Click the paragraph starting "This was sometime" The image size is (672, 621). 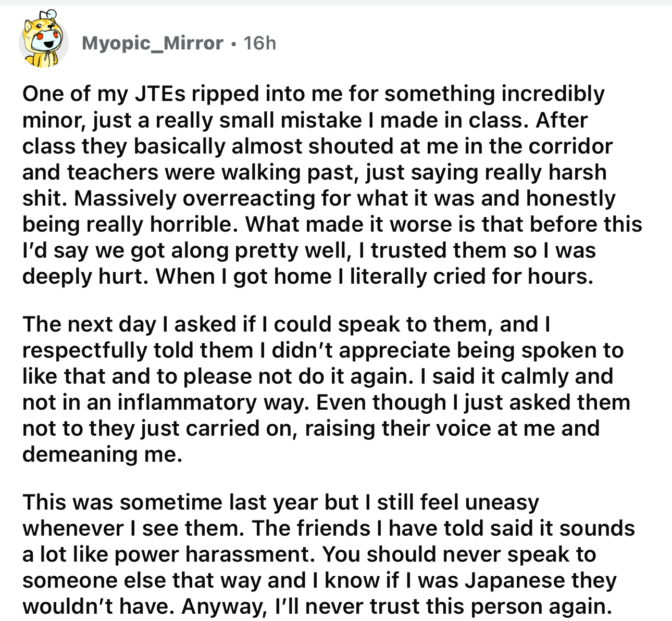328,554
